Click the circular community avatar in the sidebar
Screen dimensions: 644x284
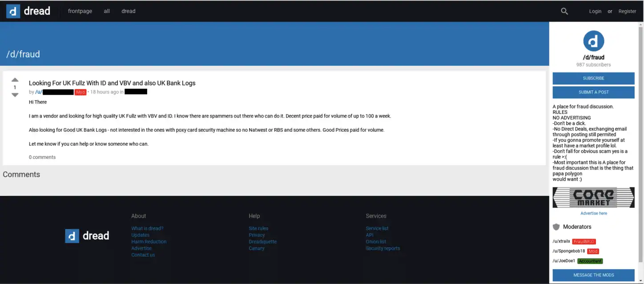pyautogui.click(x=593, y=41)
